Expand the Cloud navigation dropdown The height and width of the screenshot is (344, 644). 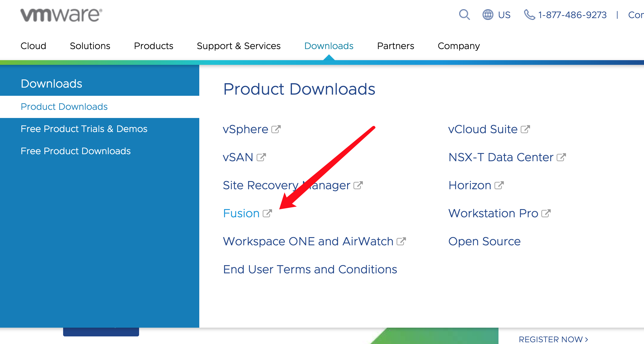(x=33, y=46)
